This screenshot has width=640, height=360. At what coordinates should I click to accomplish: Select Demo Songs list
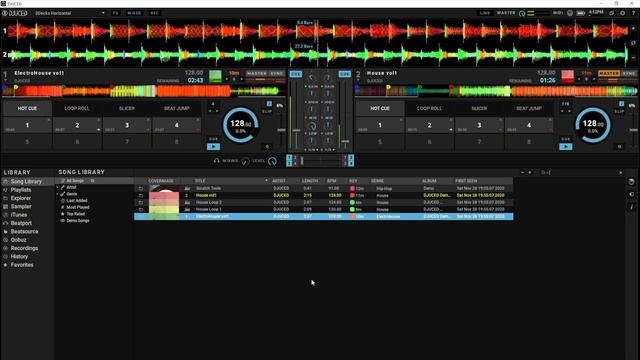coord(78,220)
